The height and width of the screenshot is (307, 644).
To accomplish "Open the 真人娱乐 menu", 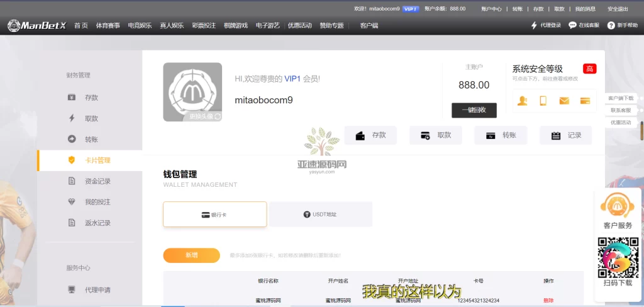I will (172, 26).
